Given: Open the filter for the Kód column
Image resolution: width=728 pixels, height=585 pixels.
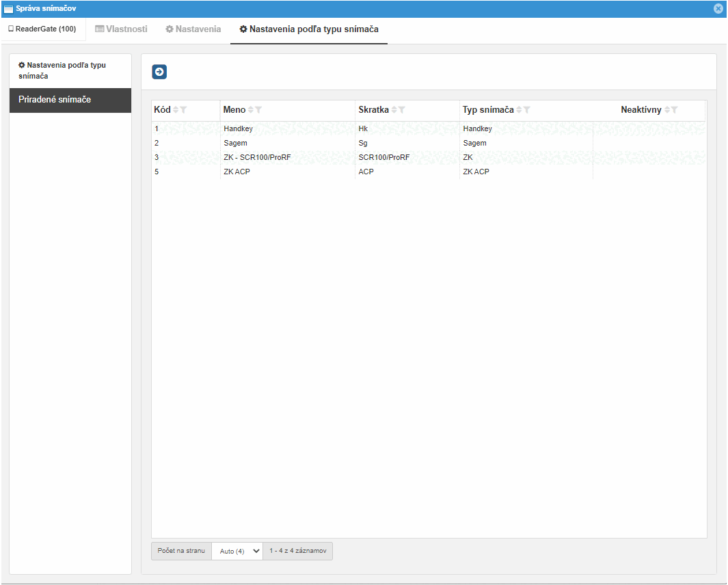Looking at the screenshot, I should click(183, 110).
